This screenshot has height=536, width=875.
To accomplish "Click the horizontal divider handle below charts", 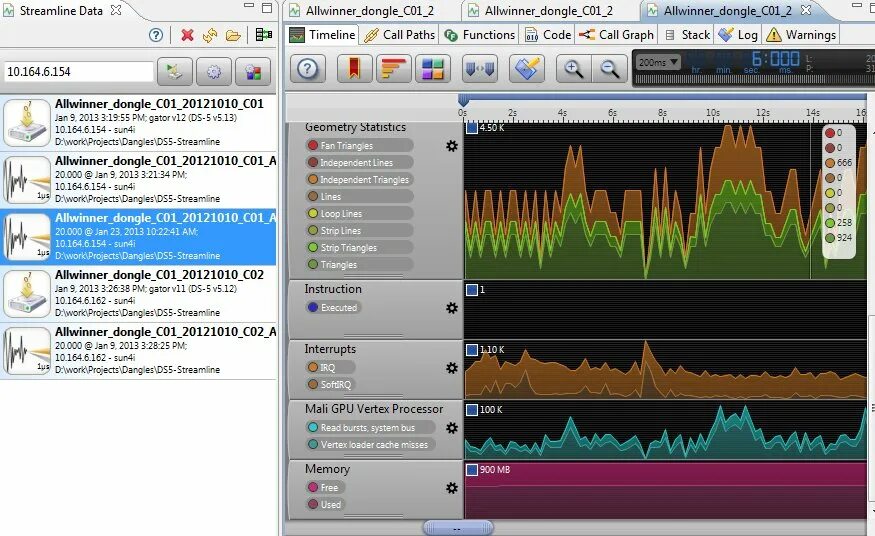I will pos(458,528).
